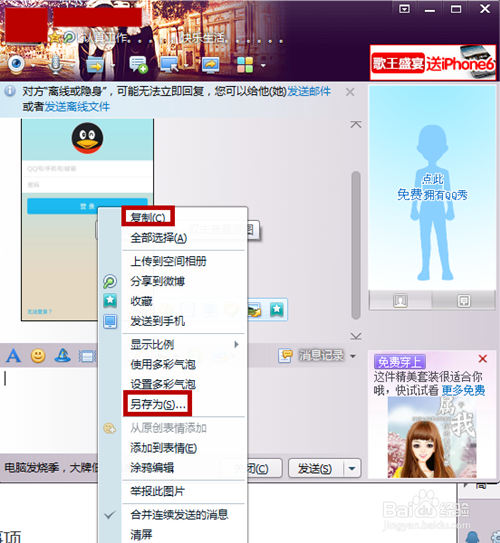
Task: Click the info icon in notification bar
Action: click(x=10, y=91)
